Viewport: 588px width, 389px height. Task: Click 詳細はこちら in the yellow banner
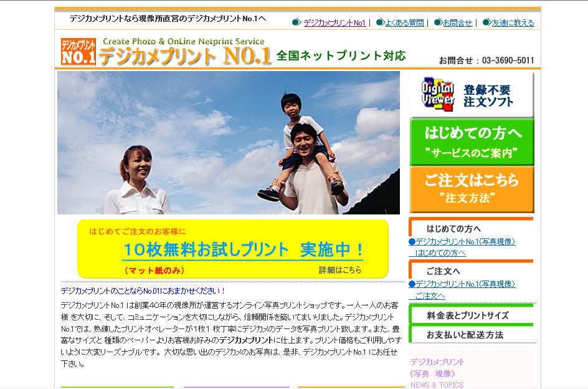[x=340, y=270]
